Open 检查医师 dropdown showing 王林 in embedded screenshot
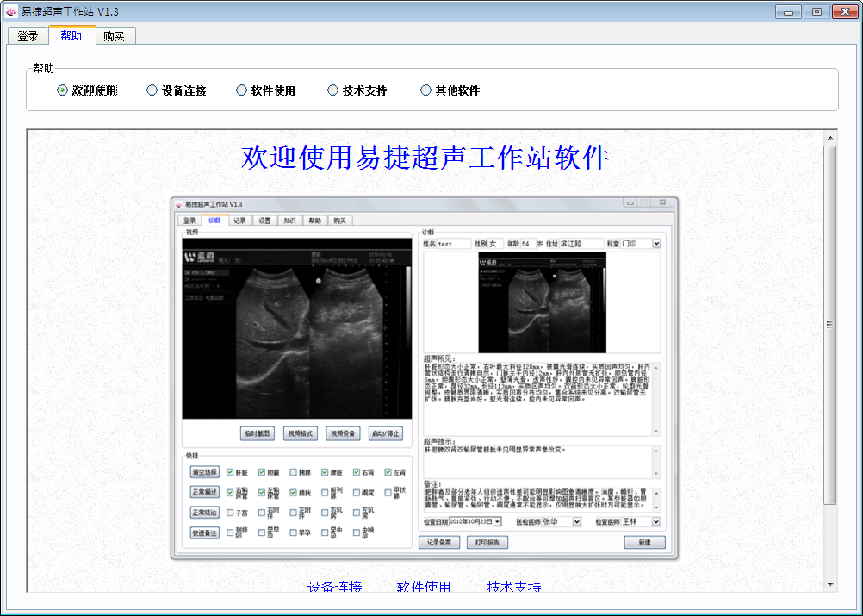This screenshot has width=863, height=616. [656, 521]
